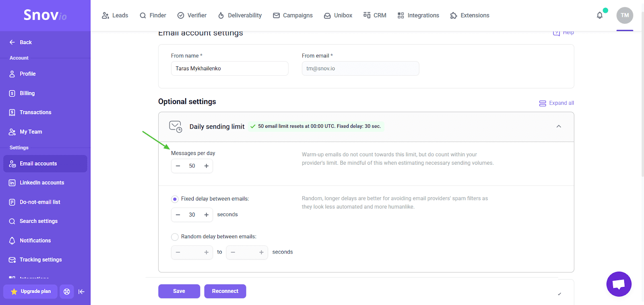The height and width of the screenshot is (305, 644).
Task: Edit the From name input field
Action: click(229, 69)
